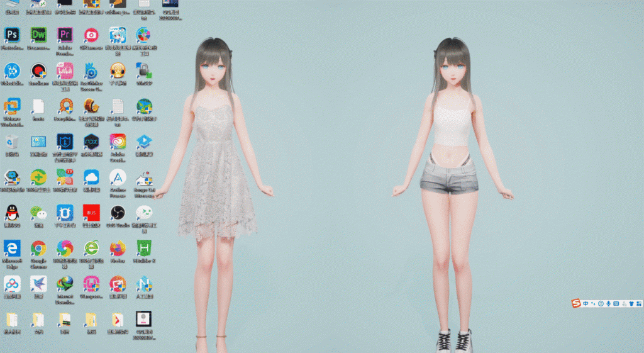Click the Adobe Dreamweaver desktop icon
The image size is (644, 353).
[x=38, y=35]
